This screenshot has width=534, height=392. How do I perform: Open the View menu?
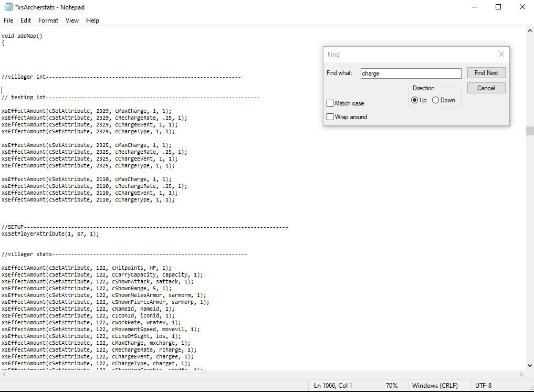pos(72,20)
